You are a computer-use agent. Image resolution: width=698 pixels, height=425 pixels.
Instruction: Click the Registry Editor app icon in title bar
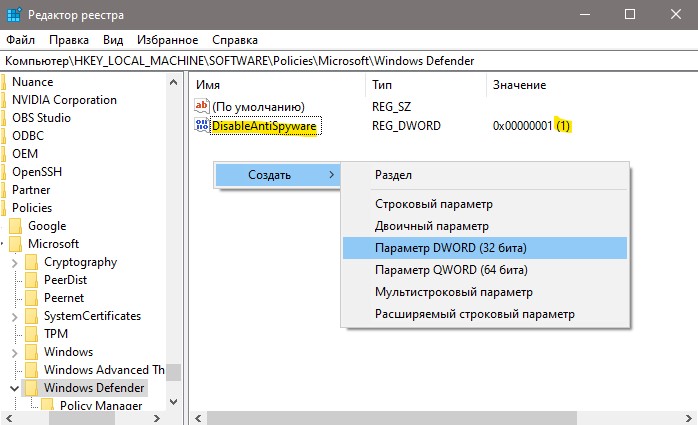click(14, 15)
